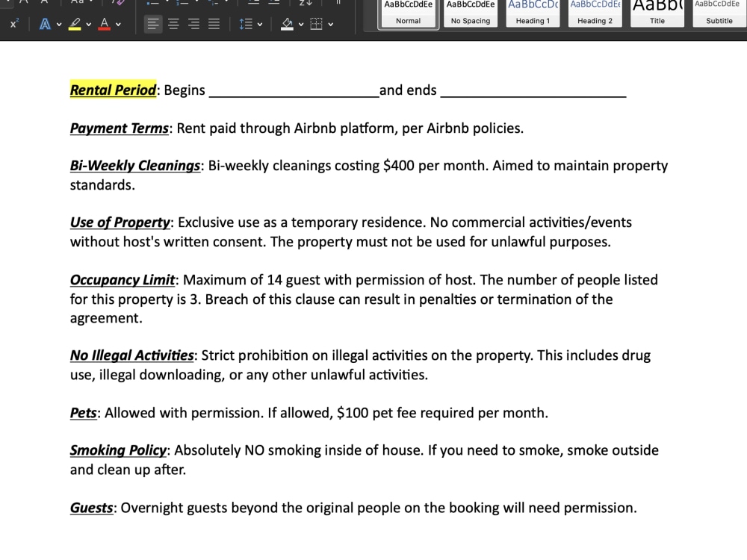Click the 'Smoking Policy' heading

(x=118, y=450)
